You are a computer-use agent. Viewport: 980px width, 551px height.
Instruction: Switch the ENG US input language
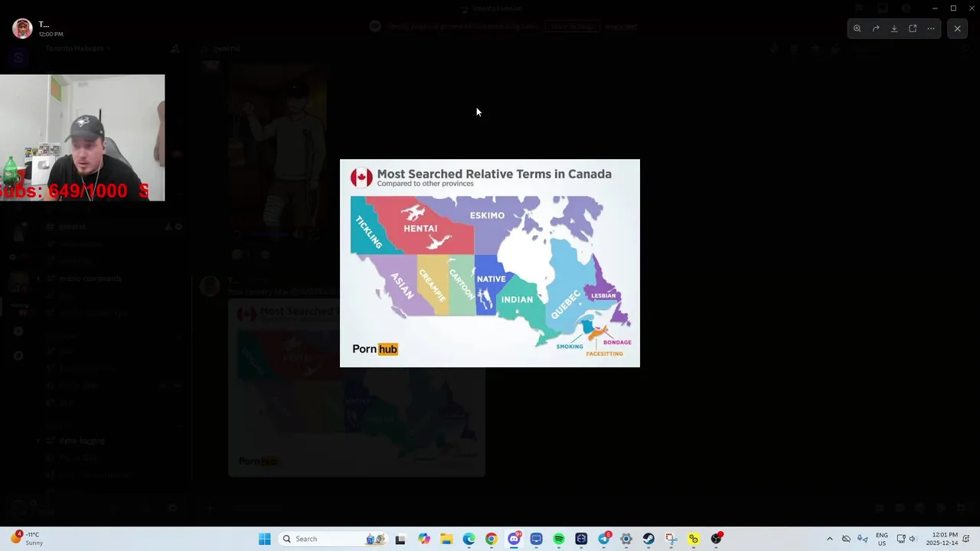(x=882, y=539)
